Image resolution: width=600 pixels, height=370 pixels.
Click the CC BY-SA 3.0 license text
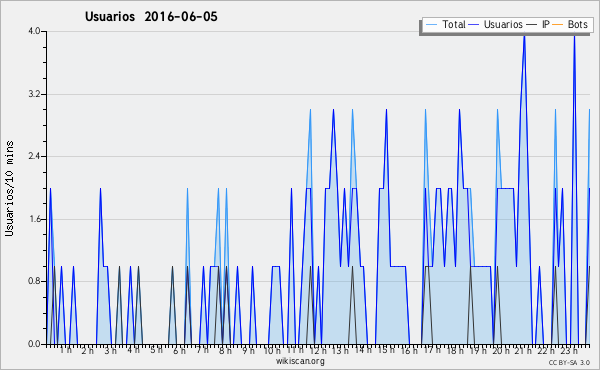569,363
